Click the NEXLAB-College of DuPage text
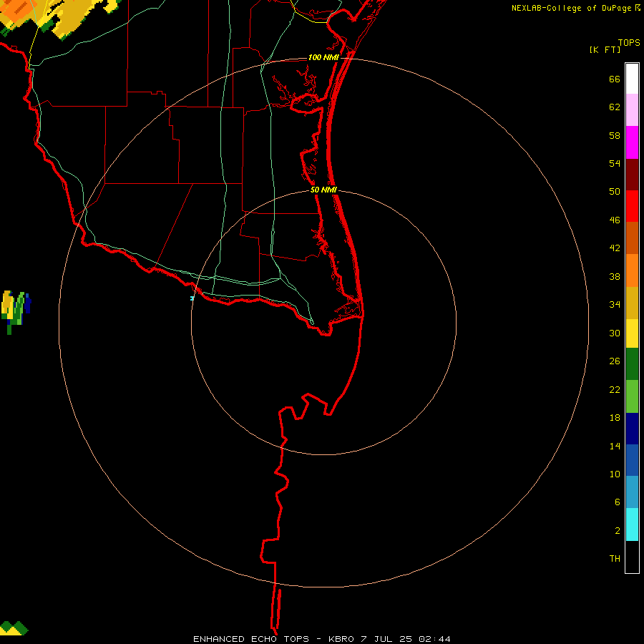The height and width of the screenshot is (644, 644). (571, 8)
